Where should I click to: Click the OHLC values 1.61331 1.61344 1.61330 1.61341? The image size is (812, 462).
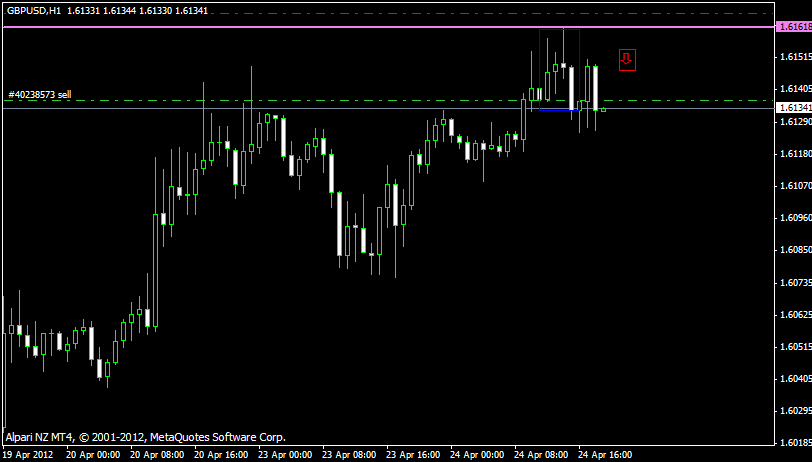tap(137, 10)
